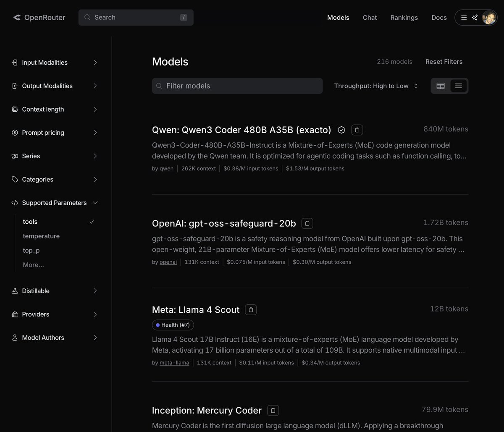Open the OpenAI gpt-oss-safeguard-20b model
Viewport: 504px width, 432px height.
coord(224,224)
